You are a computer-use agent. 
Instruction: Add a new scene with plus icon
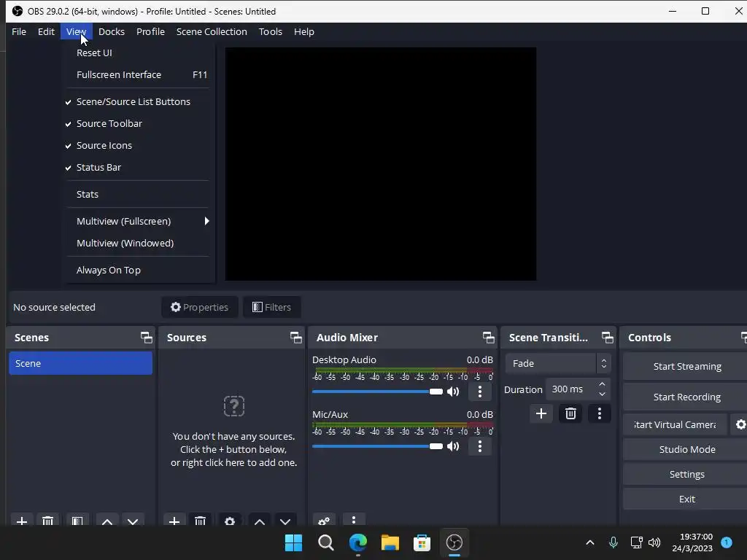tap(22, 521)
